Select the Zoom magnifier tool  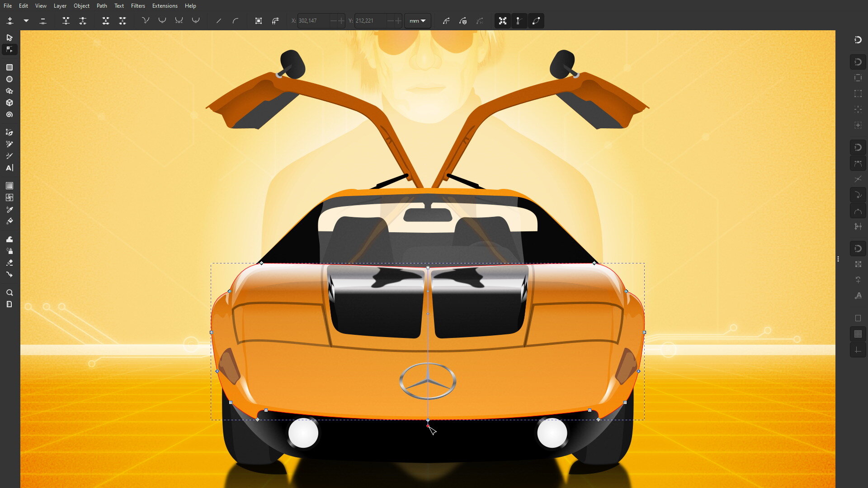(9, 292)
